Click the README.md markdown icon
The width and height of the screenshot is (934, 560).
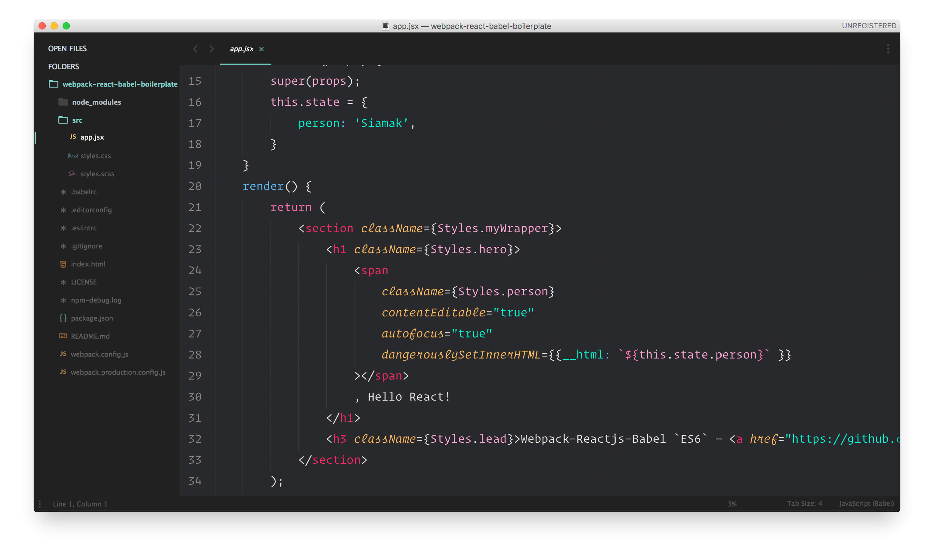pyautogui.click(x=63, y=336)
